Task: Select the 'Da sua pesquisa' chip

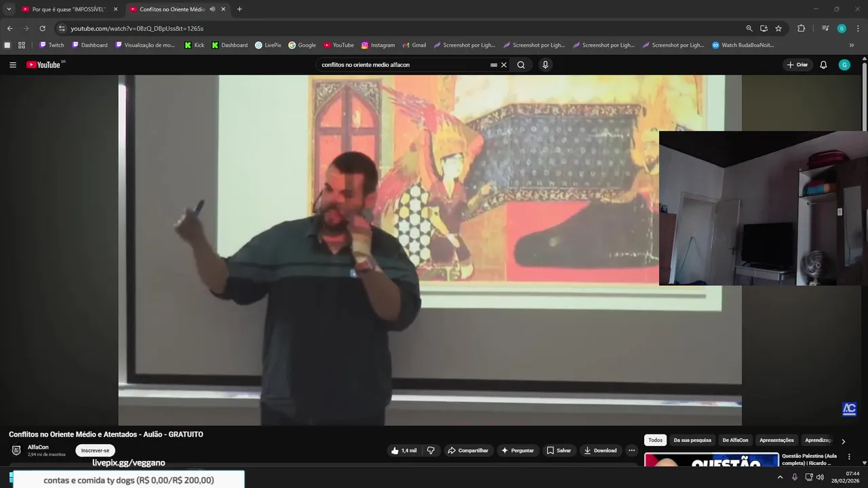Action: (692, 441)
